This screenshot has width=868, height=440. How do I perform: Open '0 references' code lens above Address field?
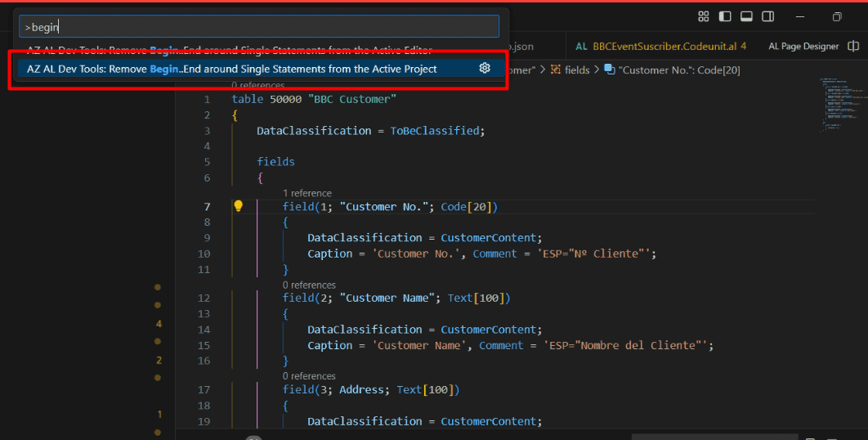pyautogui.click(x=309, y=376)
